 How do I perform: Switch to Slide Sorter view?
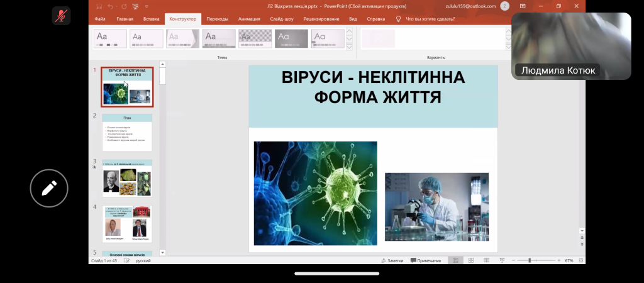coord(469,260)
